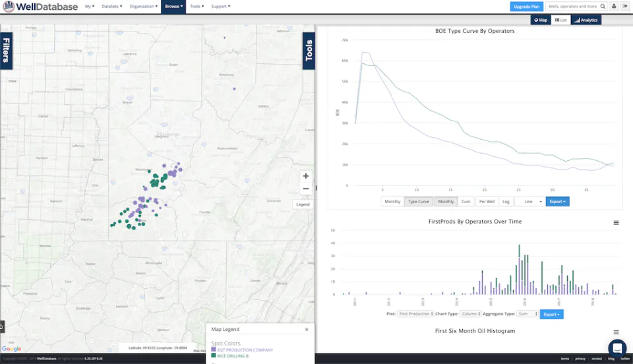The width and height of the screenshot is (633, 364).
Task: Click the Upgrade Plan button
Action: [526, 7]
